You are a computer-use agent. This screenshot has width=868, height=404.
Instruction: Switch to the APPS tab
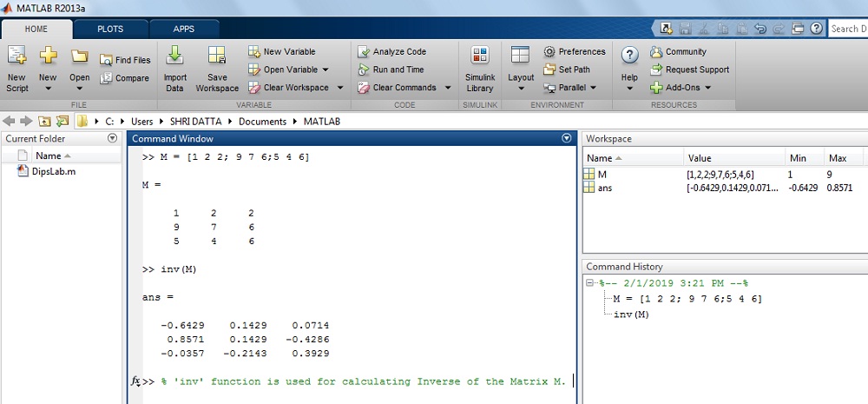coord(184,29)
